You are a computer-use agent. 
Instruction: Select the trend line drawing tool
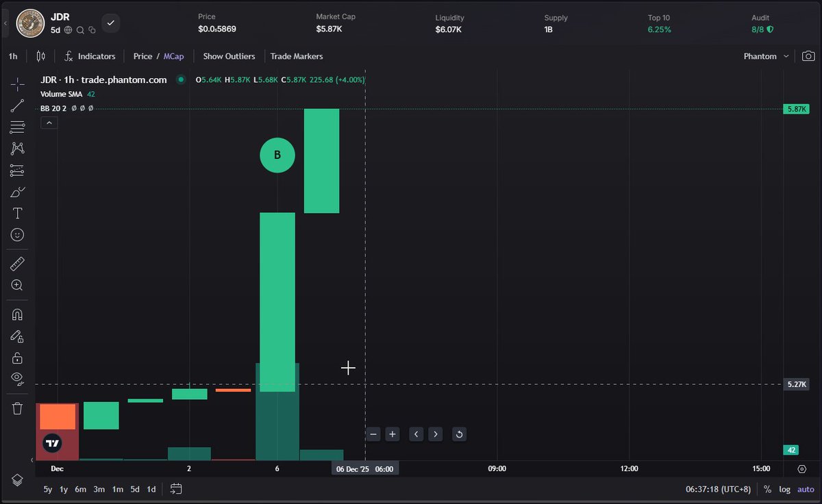[17, 105]
